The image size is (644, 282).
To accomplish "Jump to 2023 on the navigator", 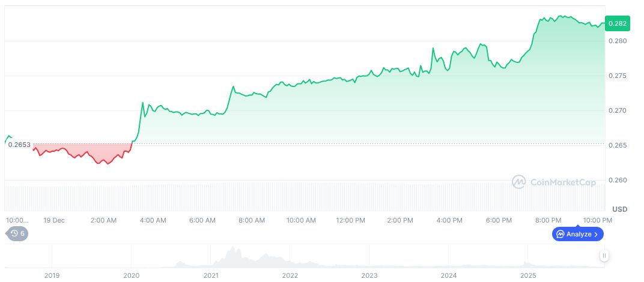I will point(369,275).
